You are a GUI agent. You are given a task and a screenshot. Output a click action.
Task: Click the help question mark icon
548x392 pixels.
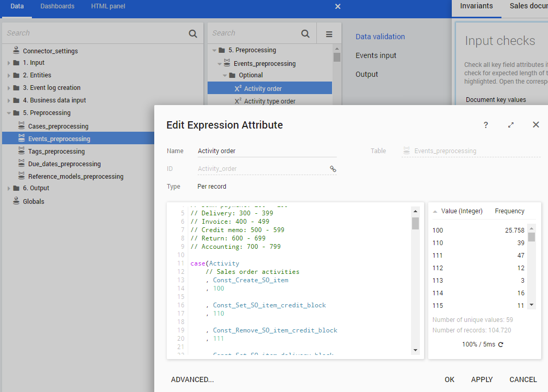point(486,125)
